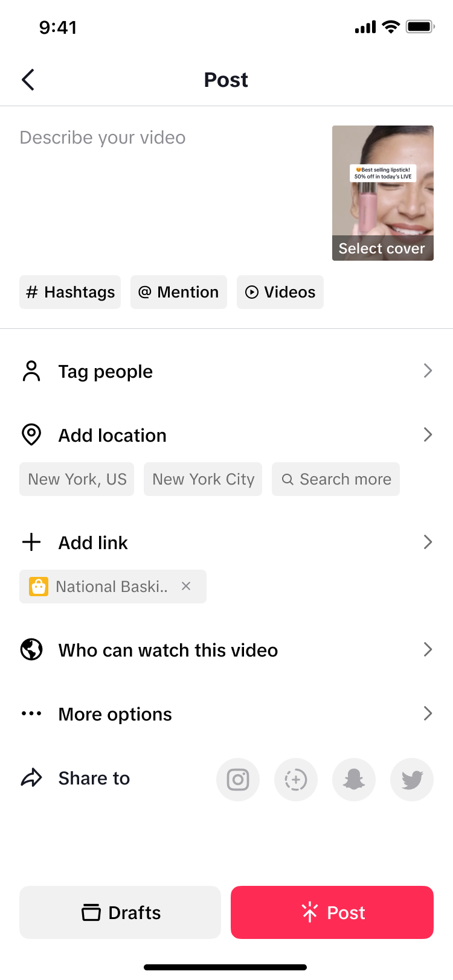
Task: Tap the location pin icon
Action: 31,434
